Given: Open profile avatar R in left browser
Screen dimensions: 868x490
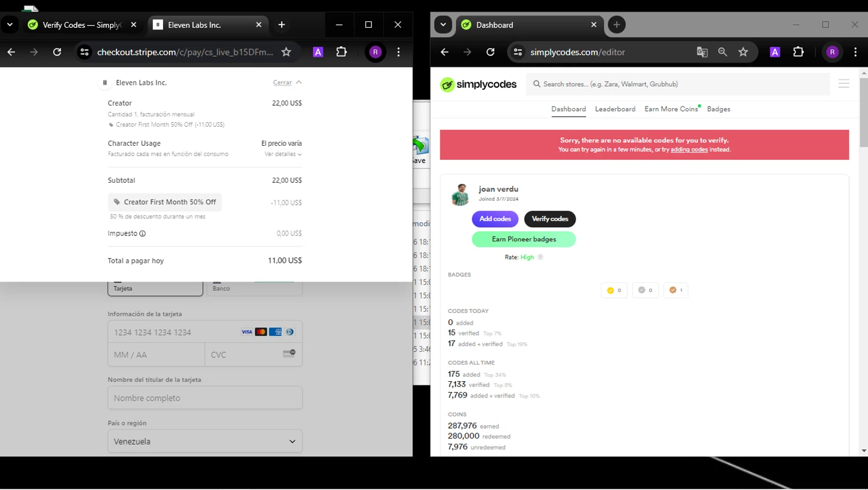Looking at the screenshot, I should click(x=376, y=52).
